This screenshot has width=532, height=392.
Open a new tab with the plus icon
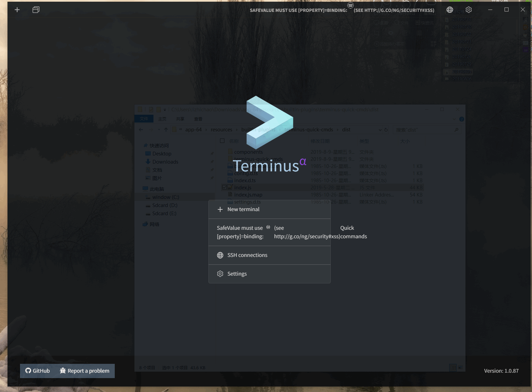[x=17, y=10]
